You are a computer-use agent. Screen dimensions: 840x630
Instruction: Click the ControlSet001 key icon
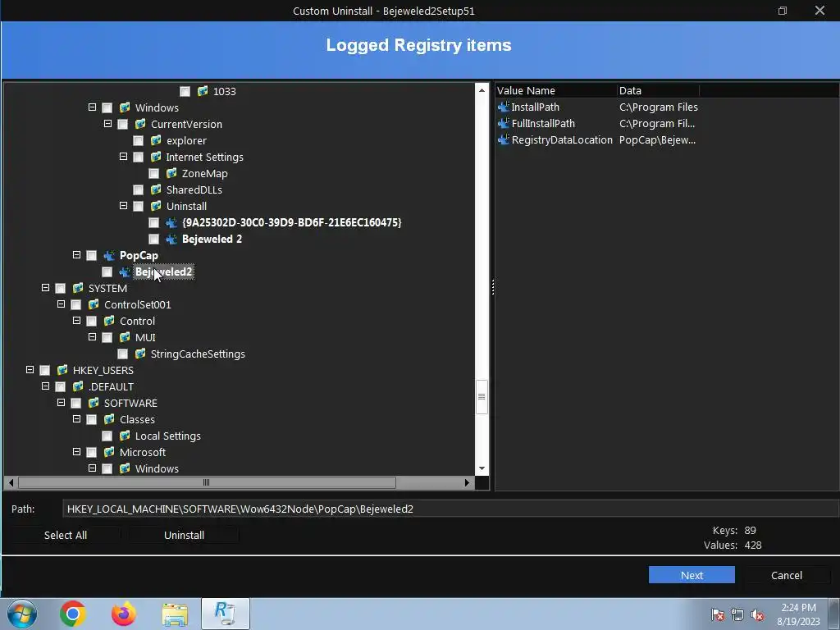[x=94, y=304]
